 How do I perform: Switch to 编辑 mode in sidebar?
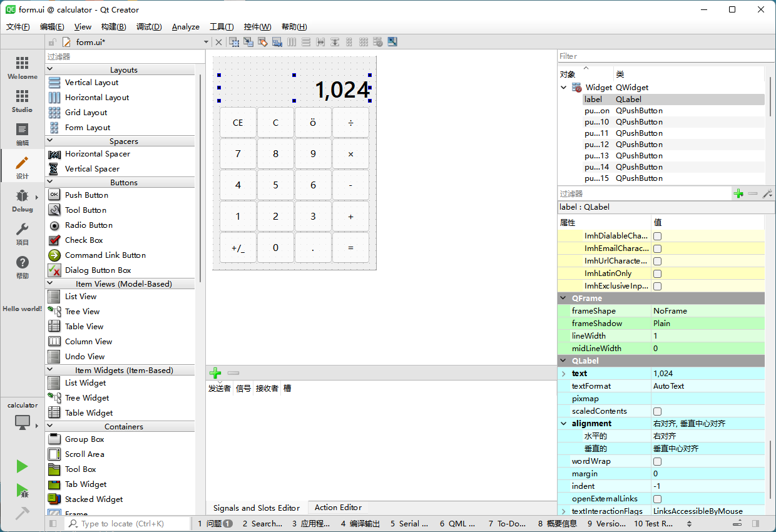[22, 134]
